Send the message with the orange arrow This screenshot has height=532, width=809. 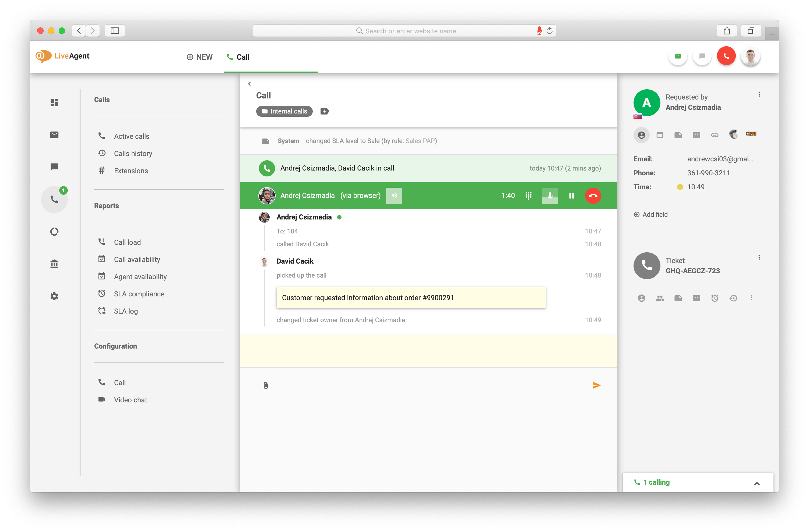click(597, 385)
